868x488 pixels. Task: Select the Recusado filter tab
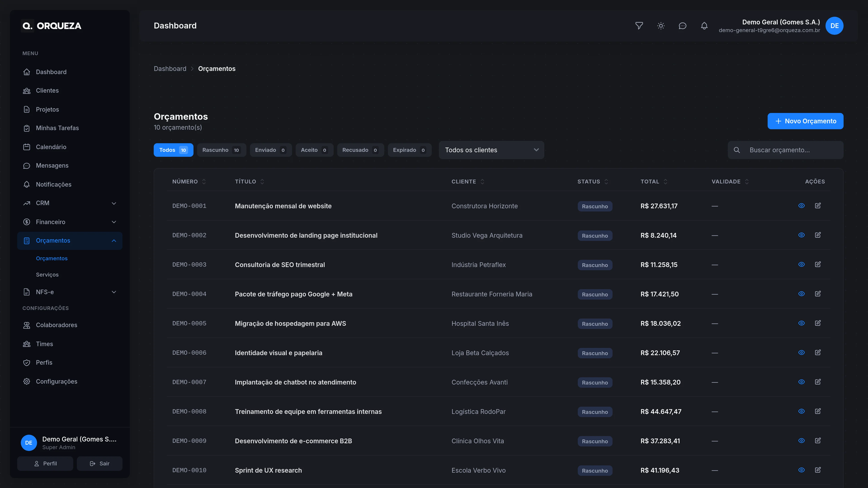[x=360, y=150]
